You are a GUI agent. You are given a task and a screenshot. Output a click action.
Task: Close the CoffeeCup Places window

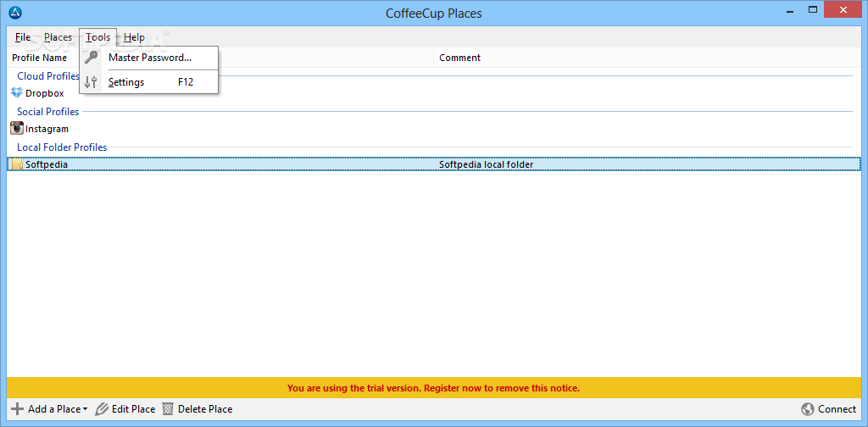point(843,10)
